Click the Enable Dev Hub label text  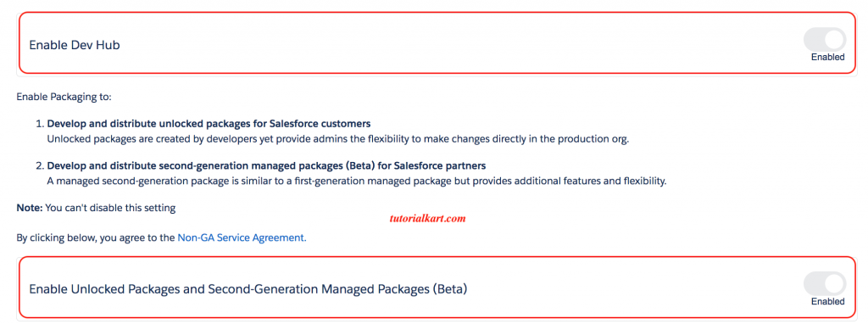[75, 45]
